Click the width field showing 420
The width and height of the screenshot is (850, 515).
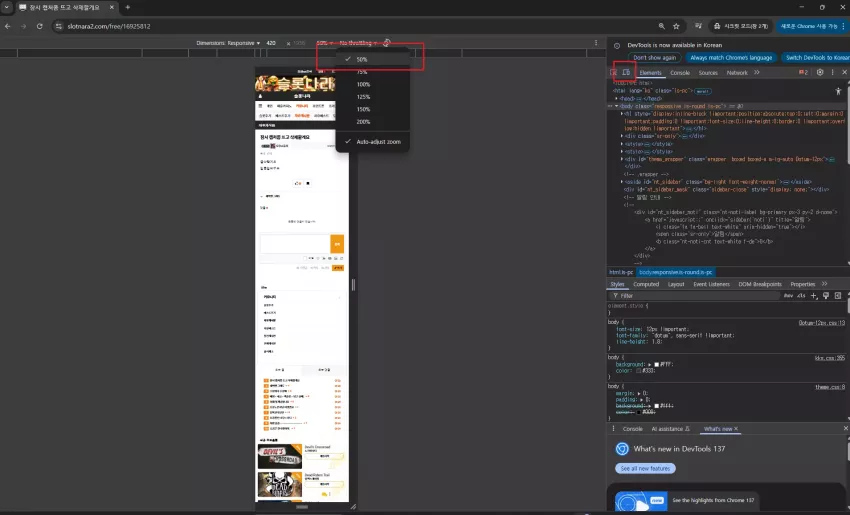pos(272,43)
